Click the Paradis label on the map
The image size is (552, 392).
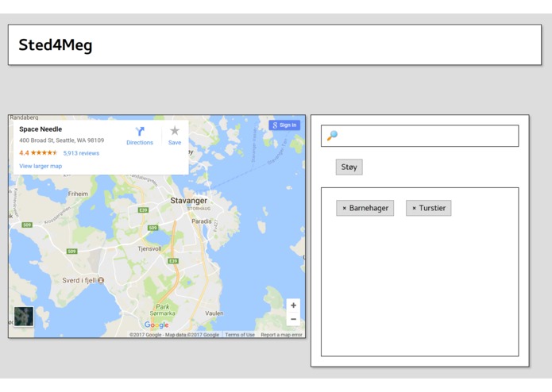(x=202, y=221)
